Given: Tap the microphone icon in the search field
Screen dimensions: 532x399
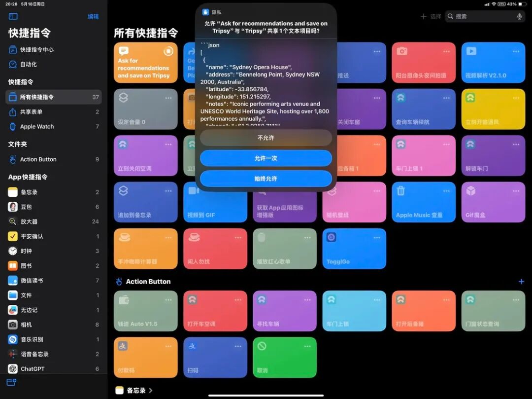Looking at the screenshot, I should point(520,16).
